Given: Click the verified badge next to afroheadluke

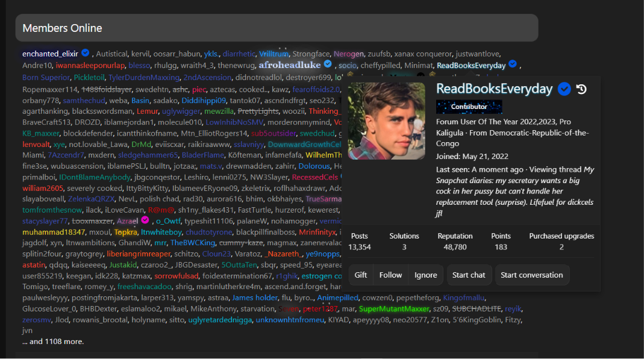Looking at the screenshot, I should [x=328, y=64].
